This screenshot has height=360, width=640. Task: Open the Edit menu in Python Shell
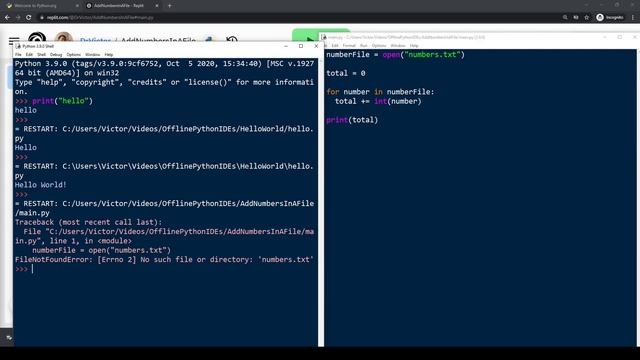[x=29, y=54]
